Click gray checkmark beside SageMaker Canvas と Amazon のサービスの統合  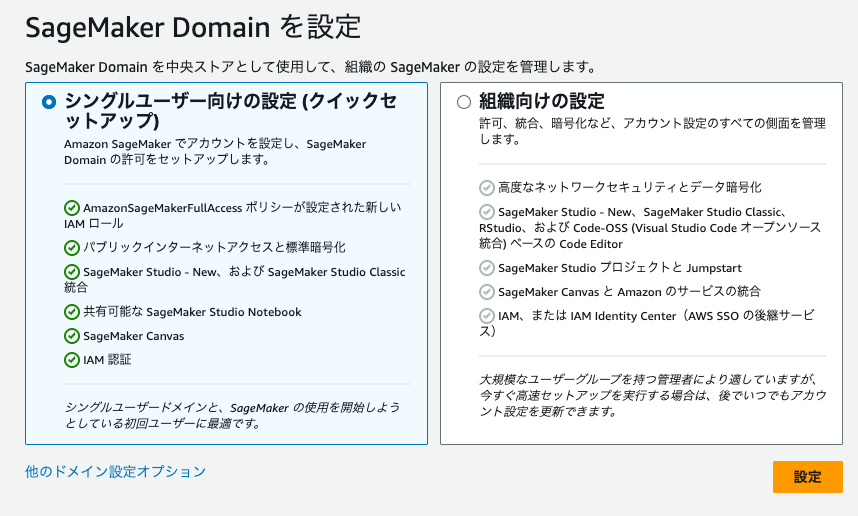coord(486,292)
